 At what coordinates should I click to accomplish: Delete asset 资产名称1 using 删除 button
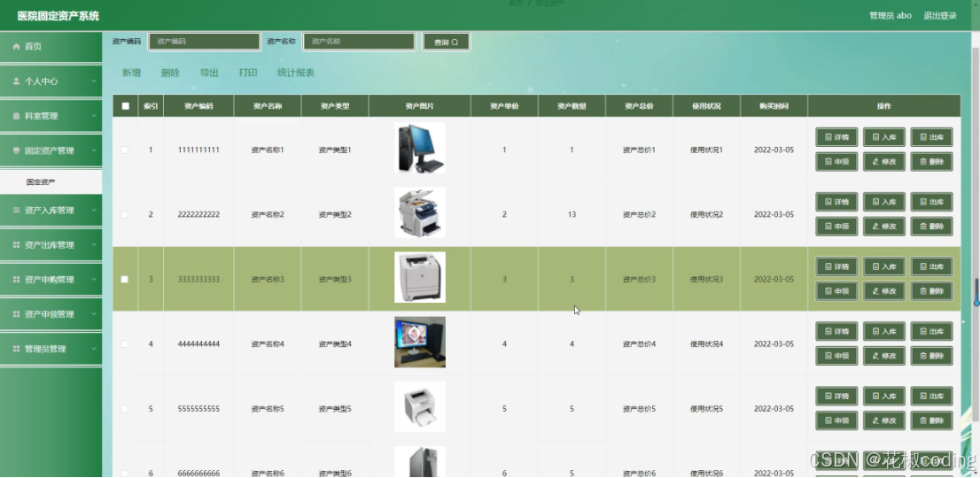click(931, 162)
